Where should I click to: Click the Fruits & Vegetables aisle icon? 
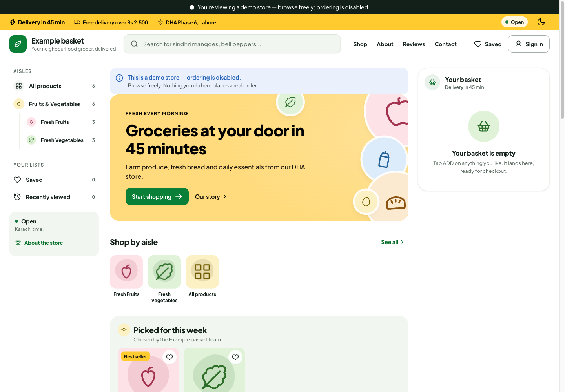(19, 104)
